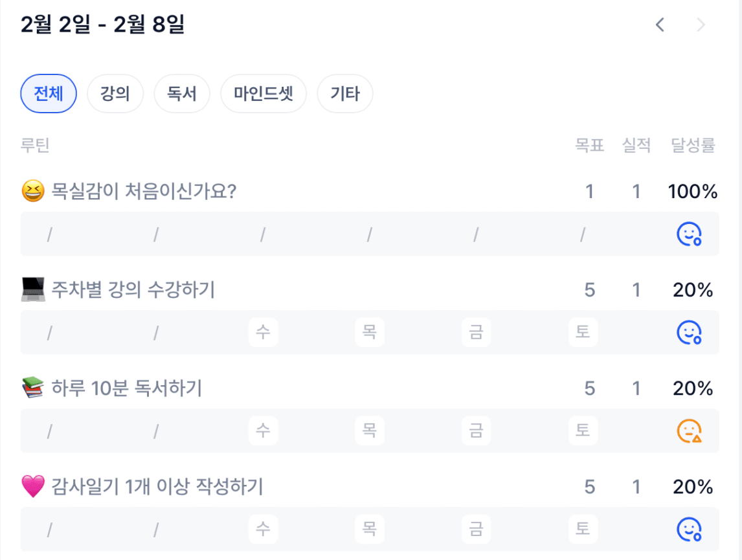Open 감사일기 1개 이상 작성하기 routine

point(157,487)
